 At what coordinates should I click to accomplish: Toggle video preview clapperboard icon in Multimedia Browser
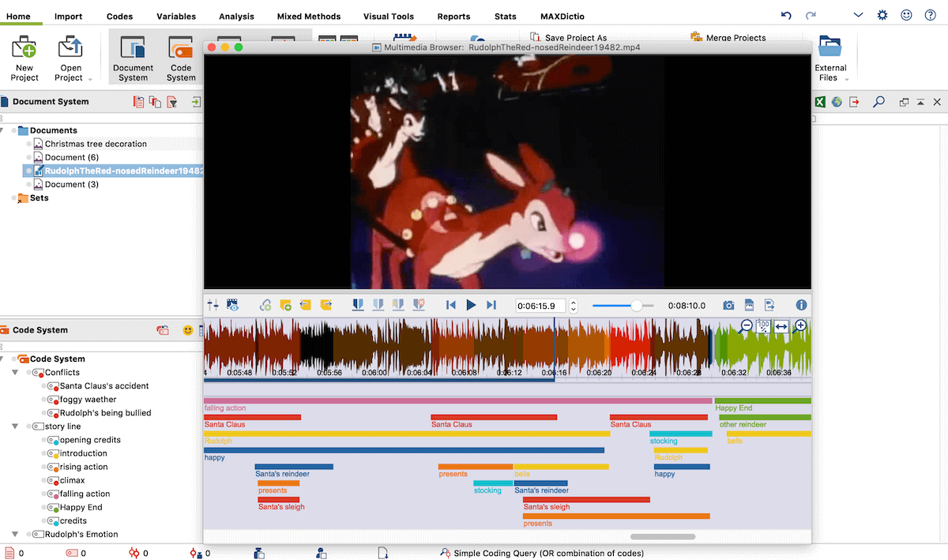232,305
